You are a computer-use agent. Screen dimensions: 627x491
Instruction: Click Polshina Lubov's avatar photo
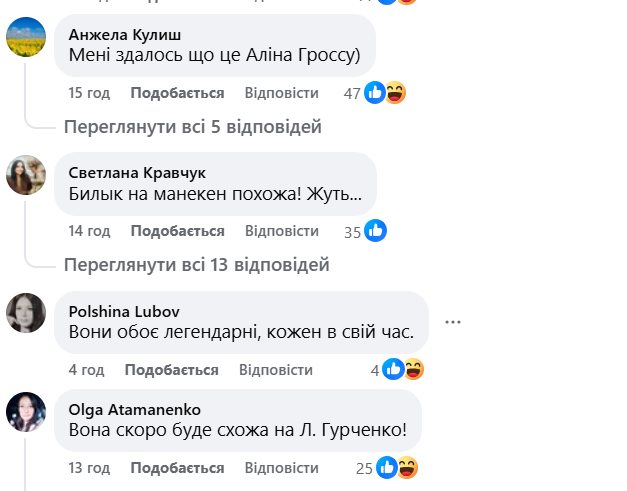pyautogui.click(x=26, y=313)
